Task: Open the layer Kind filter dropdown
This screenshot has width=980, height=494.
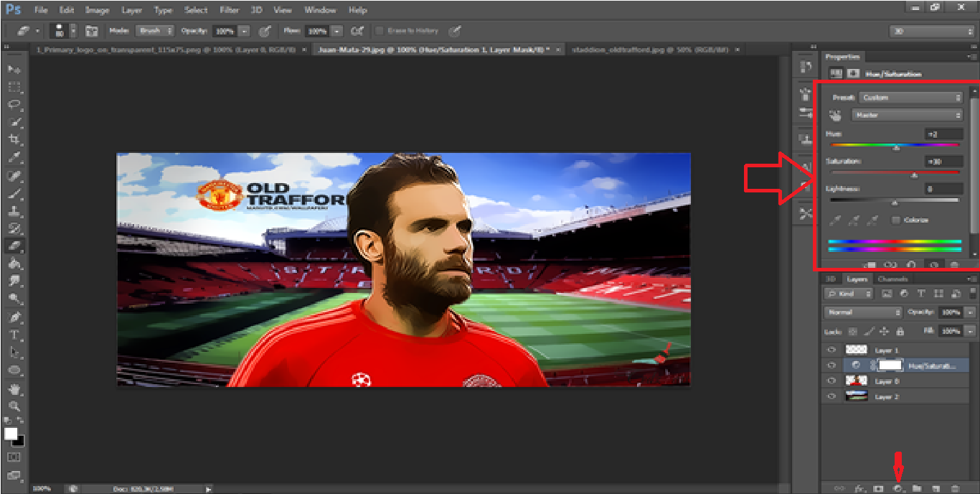Action: [849, 294]
